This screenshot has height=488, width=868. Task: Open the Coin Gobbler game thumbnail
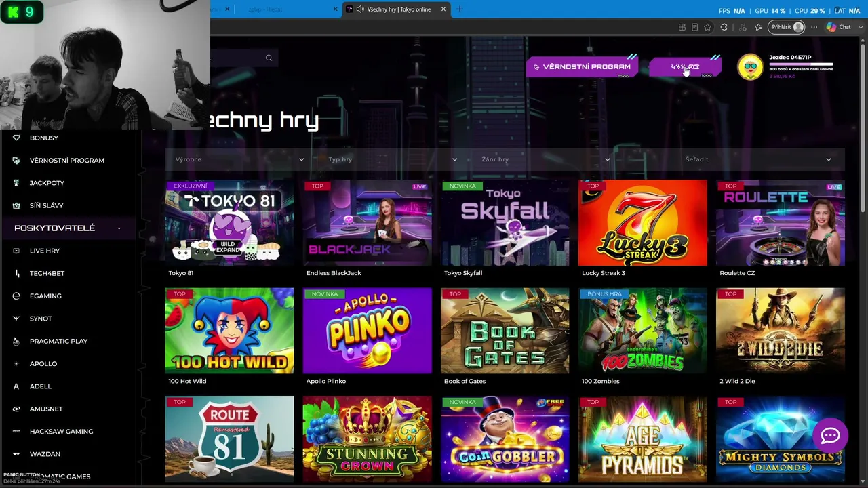[x=505, y=439]
